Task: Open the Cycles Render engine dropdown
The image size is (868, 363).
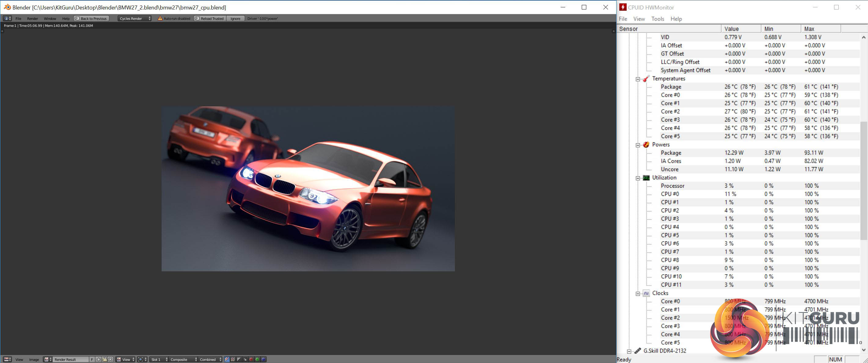Action: 134,19
